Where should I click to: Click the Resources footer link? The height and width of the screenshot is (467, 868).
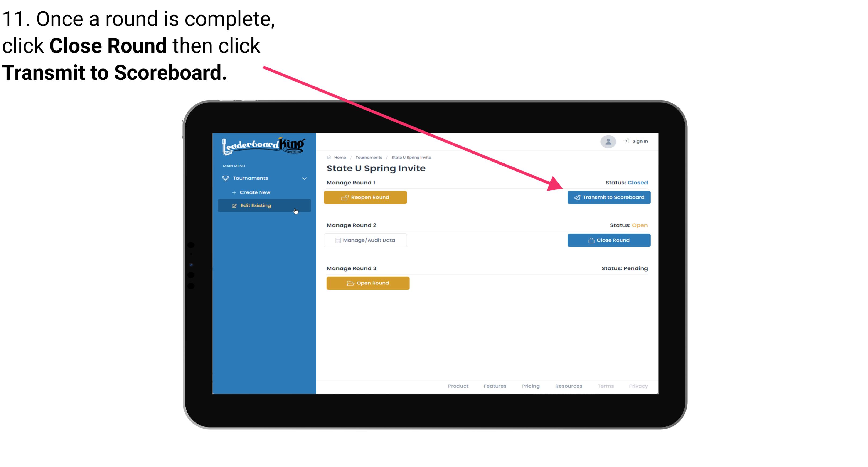(568, 385)
